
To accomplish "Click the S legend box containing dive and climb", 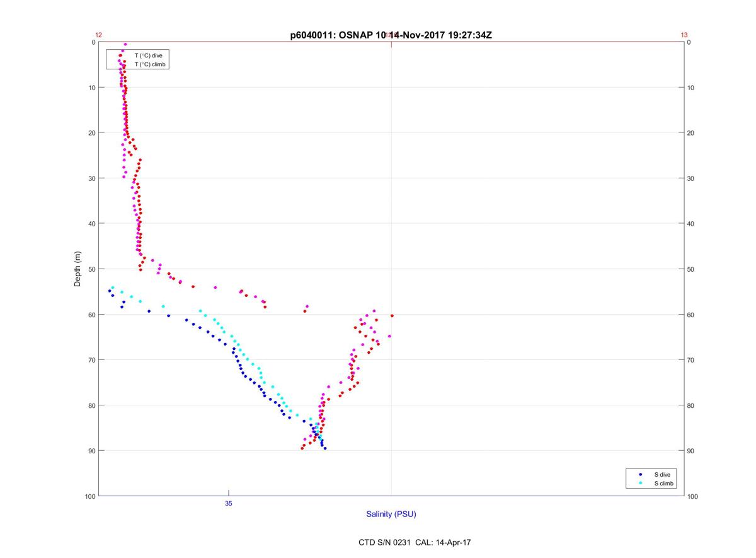I will tap(651, 479).
